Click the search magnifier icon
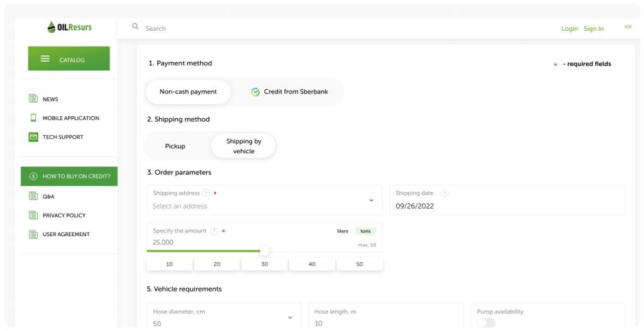644x331 pixels. [x=135, y=27]
